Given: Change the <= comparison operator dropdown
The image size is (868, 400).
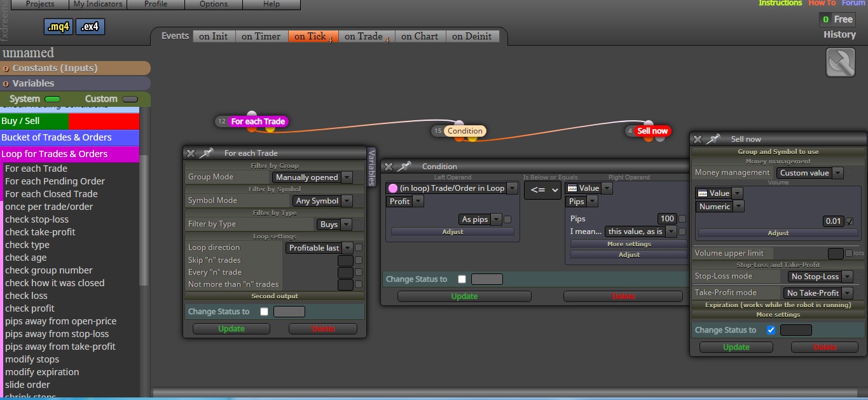Looking at the screenshot, I should (x=542, y=190).
